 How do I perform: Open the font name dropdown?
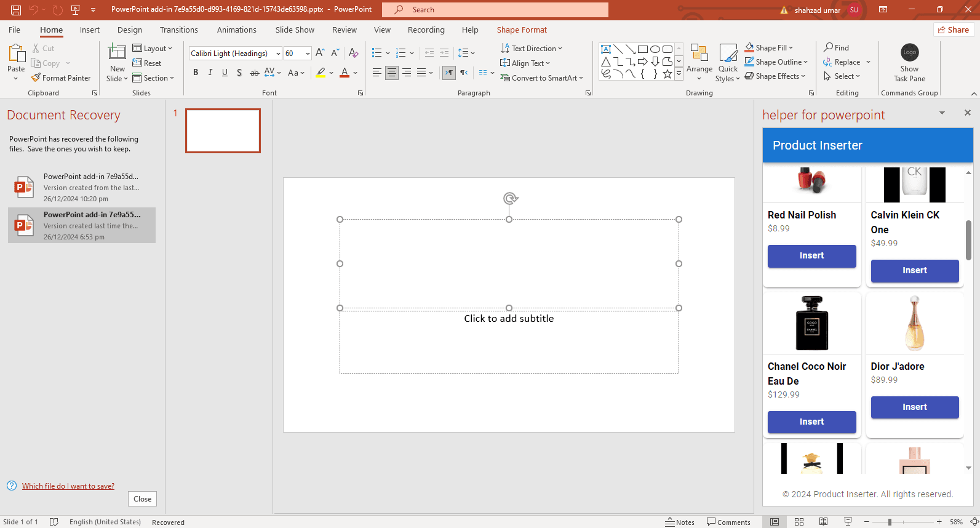pos(278,54)
